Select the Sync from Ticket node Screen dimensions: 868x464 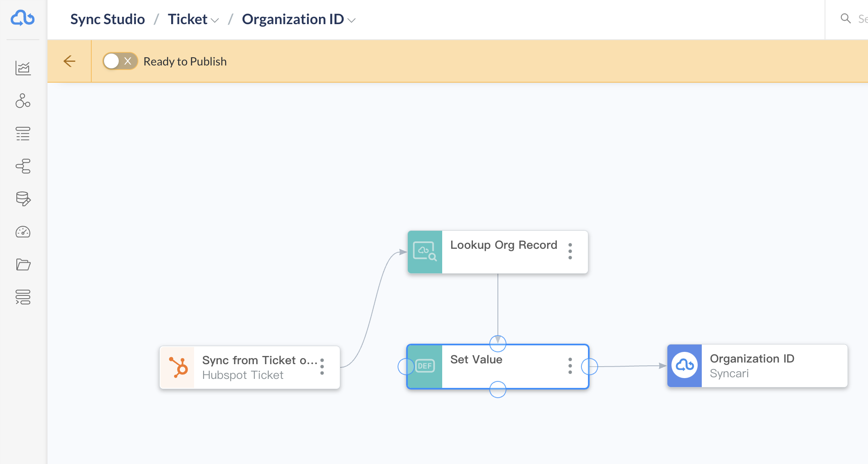click(x=250, y=367)
